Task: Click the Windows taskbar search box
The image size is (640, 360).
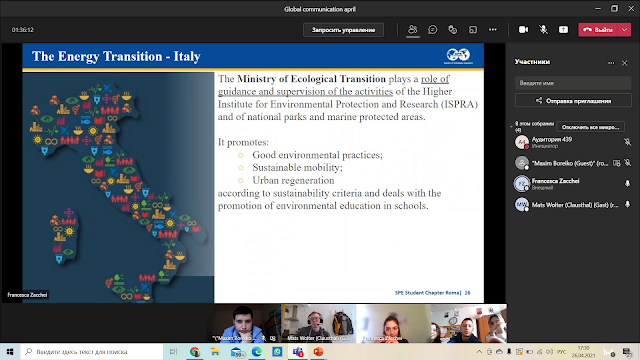Action: coord(91,351)
